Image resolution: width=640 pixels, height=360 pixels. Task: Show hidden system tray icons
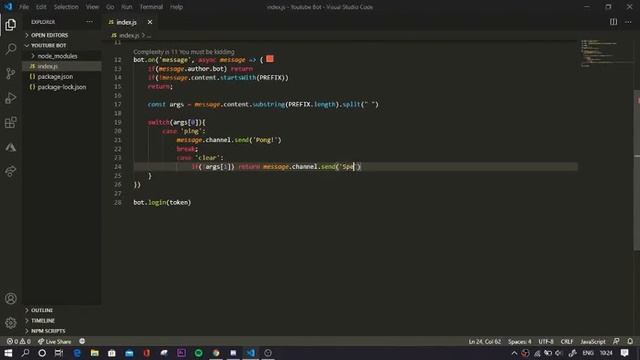pyautogui.click(x=514, y=353)
